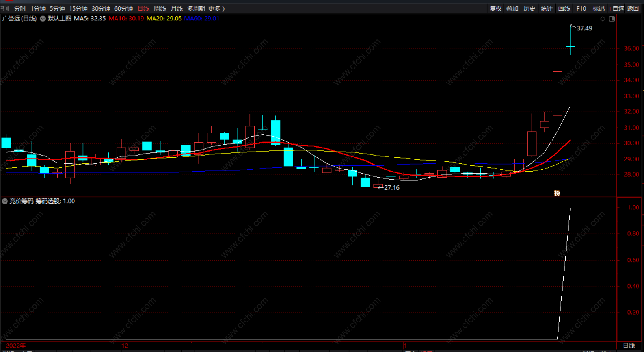
Task: Click the 28.00 price axis label
Action: (x=631, y=174)
